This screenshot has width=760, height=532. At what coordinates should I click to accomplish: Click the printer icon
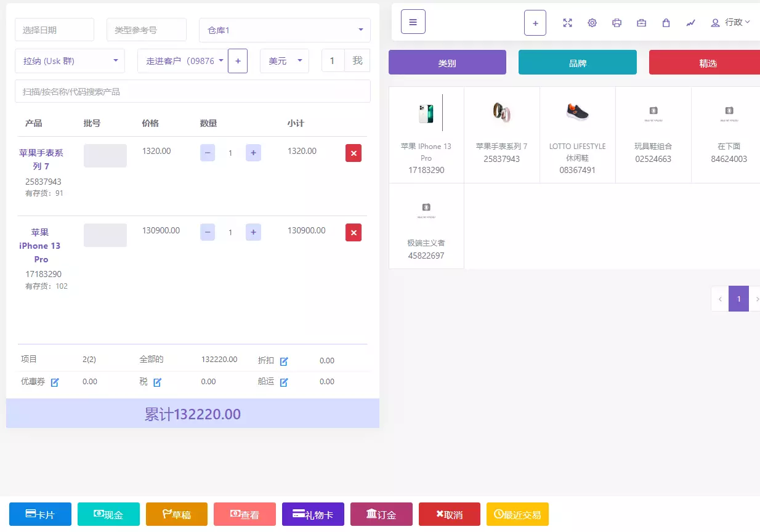tap(616, 23)
